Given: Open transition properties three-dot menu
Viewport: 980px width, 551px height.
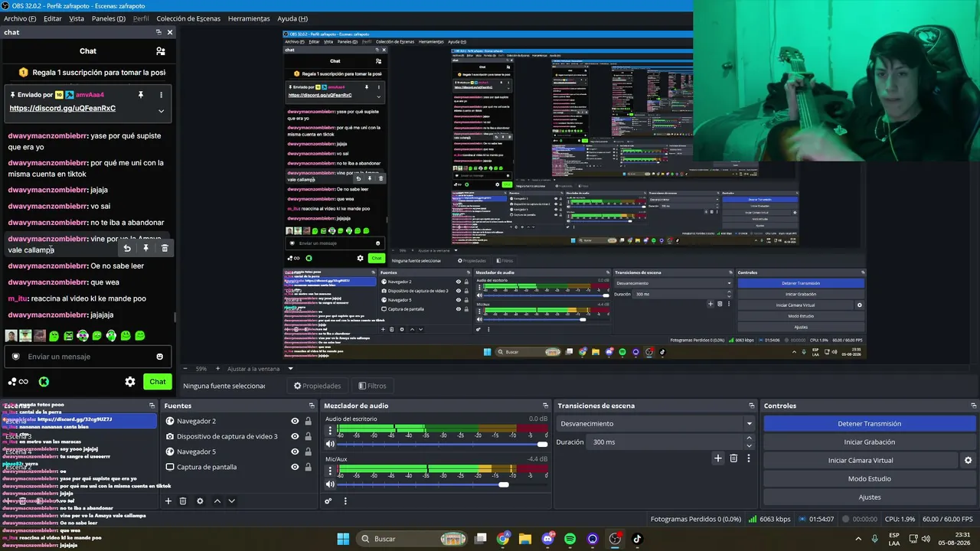Looking at the screenshot, I should click(x=749, y=458).
